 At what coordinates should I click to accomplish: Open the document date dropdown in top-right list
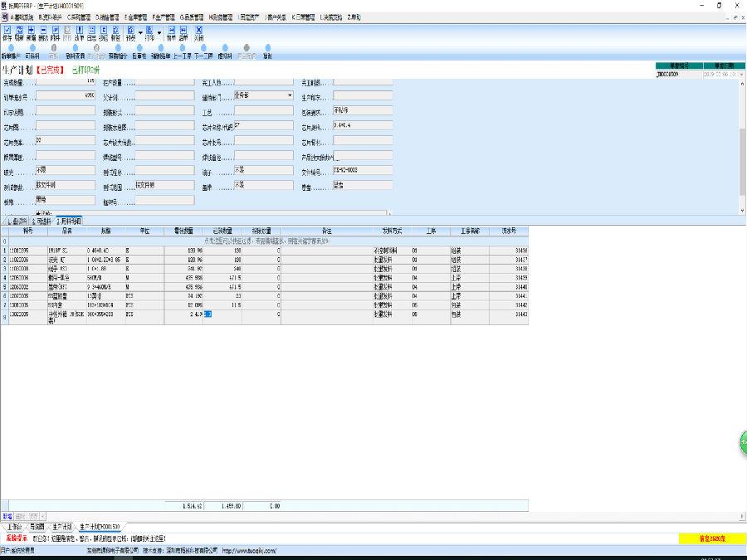tap(741, 75)
